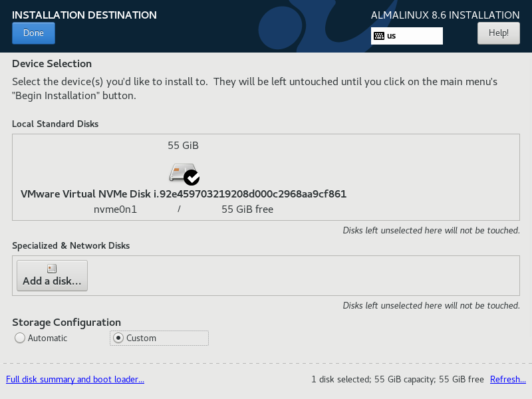Click the AlmaLinux 8.6 Installation heading

(445, 15)
